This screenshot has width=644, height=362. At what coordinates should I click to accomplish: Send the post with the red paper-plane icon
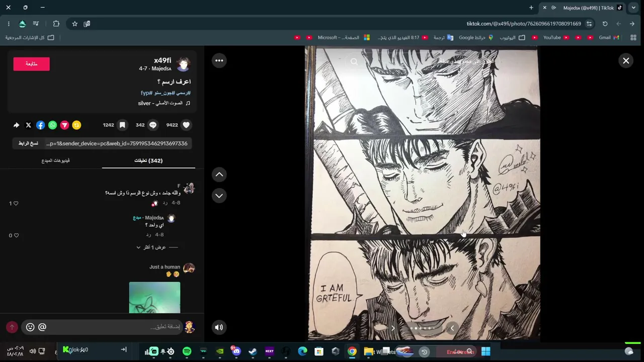point(64,125)
